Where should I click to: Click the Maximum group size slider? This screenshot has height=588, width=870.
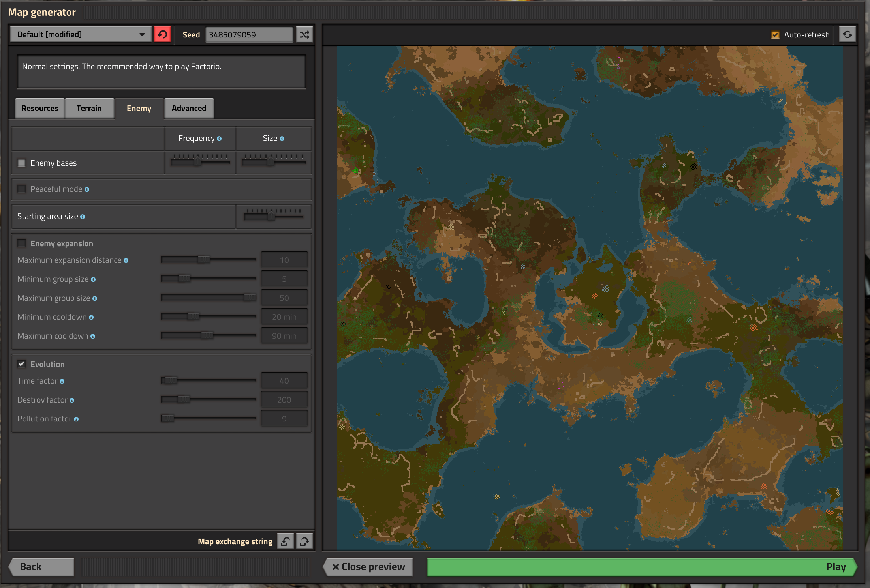208,298
